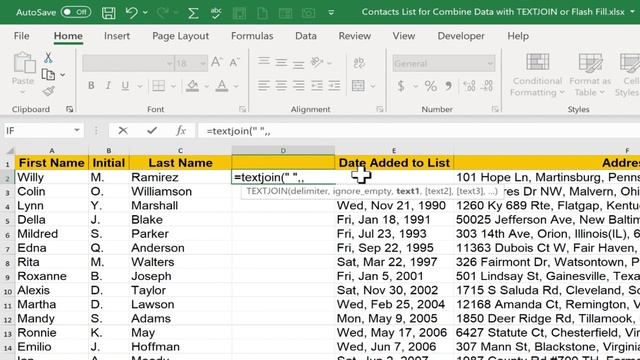Toggle Align Right
Viewport: 640px width, 360px height.
tap(298, 85)
